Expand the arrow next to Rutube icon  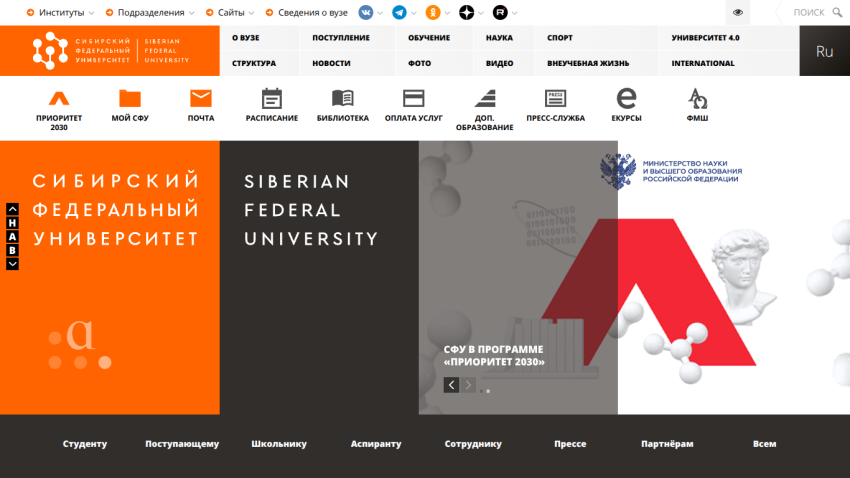pos(514,13)
